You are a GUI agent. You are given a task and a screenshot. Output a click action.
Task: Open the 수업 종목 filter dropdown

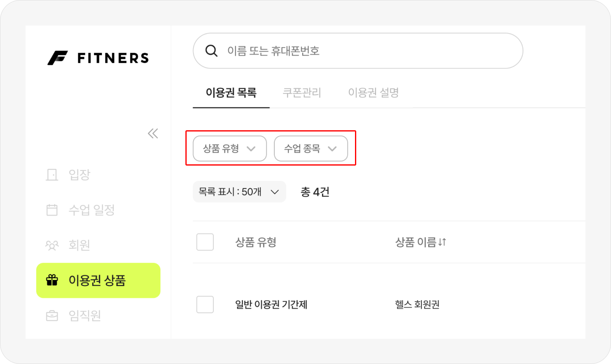[x=311, y=149]
